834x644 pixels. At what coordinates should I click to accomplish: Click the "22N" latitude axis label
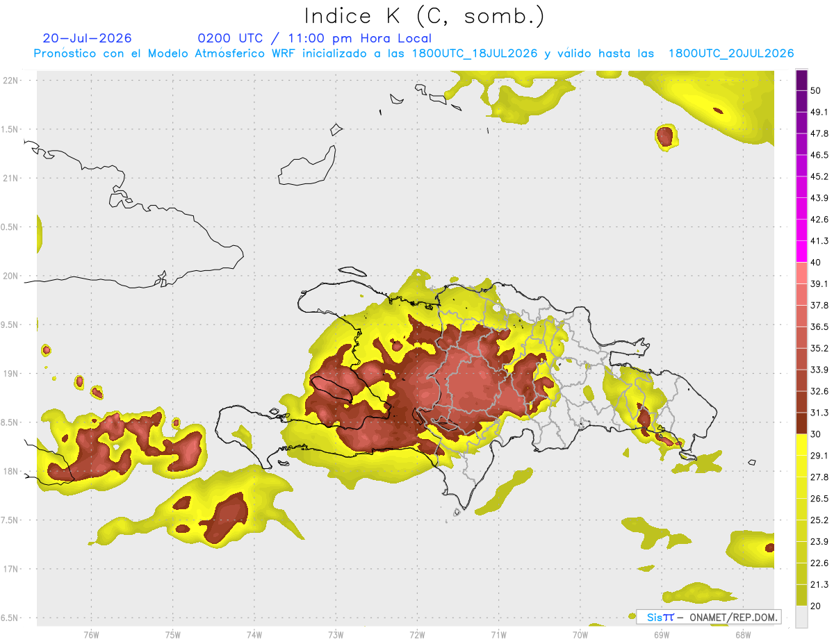click(x=12, y=81)
